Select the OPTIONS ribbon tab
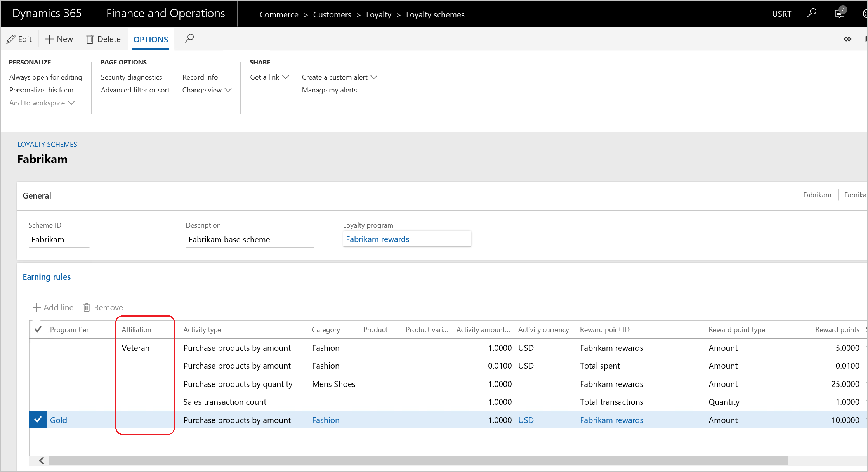 (150, 39)
